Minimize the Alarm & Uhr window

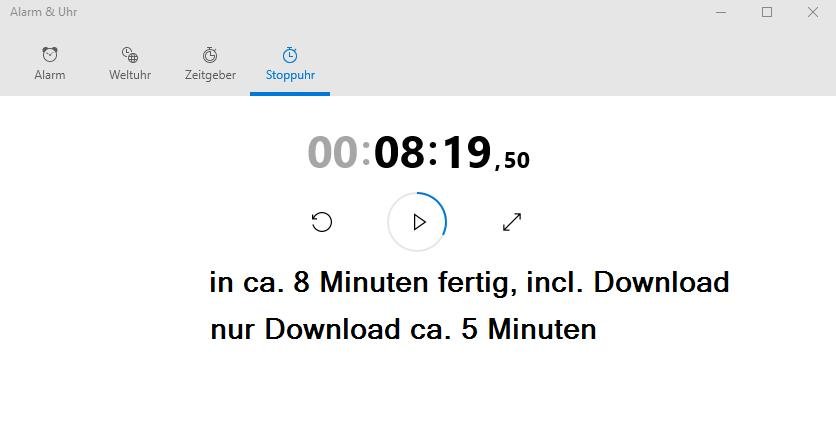point(721,12)
